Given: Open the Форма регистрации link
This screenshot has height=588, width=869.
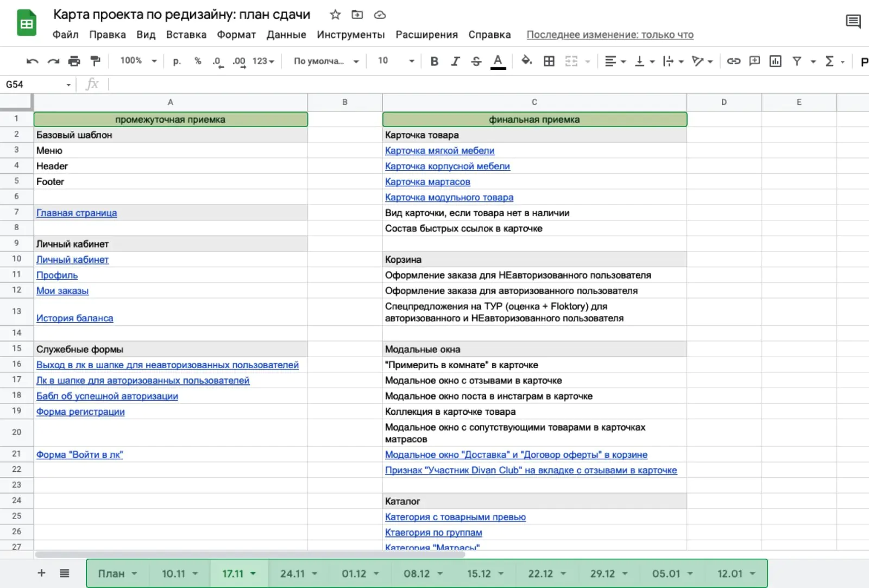Looking at the screenshot, I should [80, 412].
